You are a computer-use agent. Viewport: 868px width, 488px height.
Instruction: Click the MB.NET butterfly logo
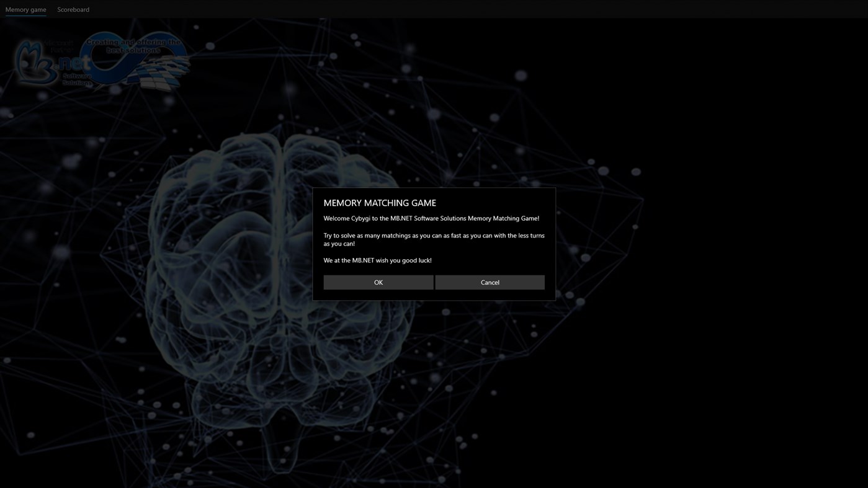[x=33, y=61]
